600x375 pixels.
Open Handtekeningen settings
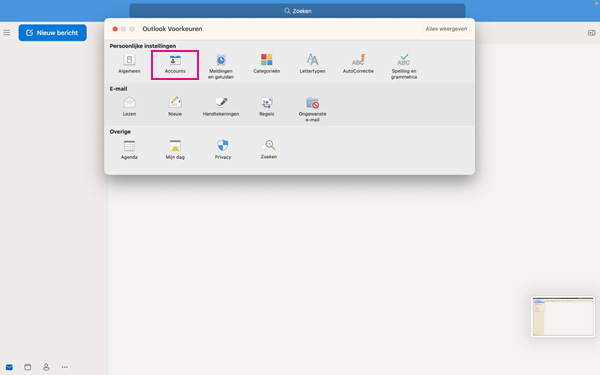[221, 106]
